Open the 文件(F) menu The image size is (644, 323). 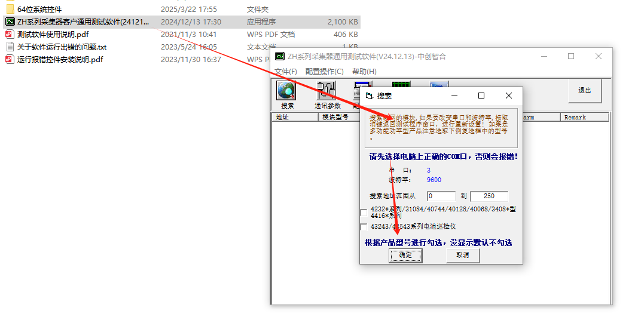tap(286, 72)
